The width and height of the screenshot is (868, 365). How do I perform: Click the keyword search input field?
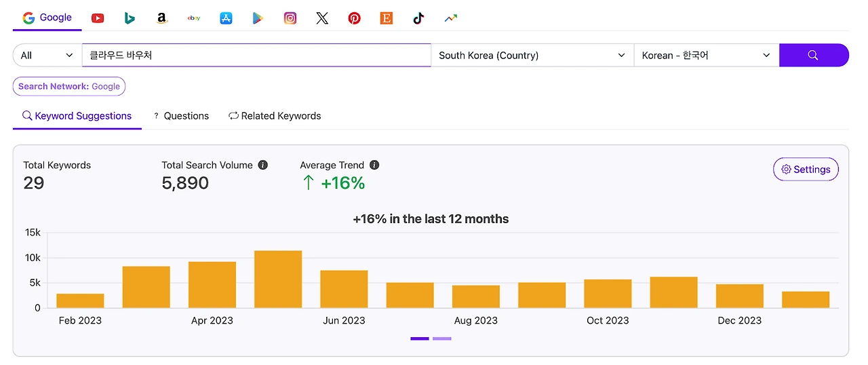(256, 56)
